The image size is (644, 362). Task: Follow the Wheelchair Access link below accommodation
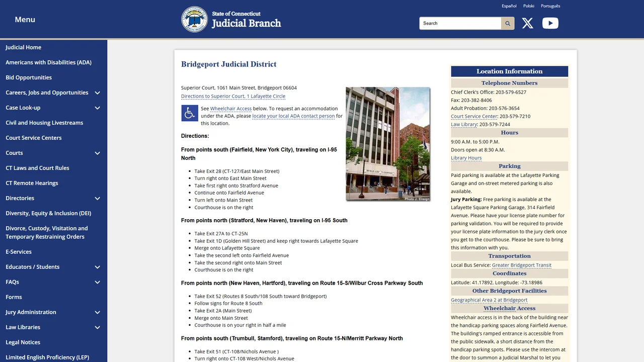pyautogui.click(x=231, y=109)
